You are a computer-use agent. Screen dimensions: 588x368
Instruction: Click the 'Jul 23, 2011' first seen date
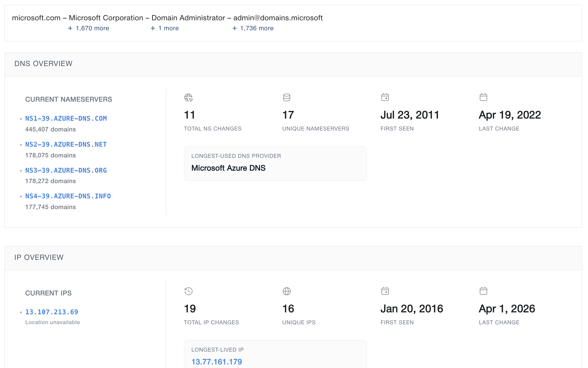tap(410, 115)
